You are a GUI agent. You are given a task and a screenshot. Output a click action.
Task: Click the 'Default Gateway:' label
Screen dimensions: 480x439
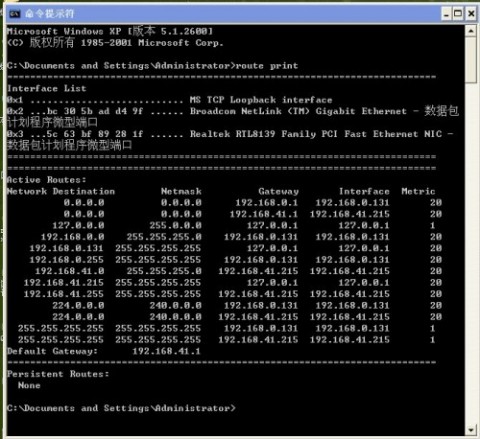[52, 351]
